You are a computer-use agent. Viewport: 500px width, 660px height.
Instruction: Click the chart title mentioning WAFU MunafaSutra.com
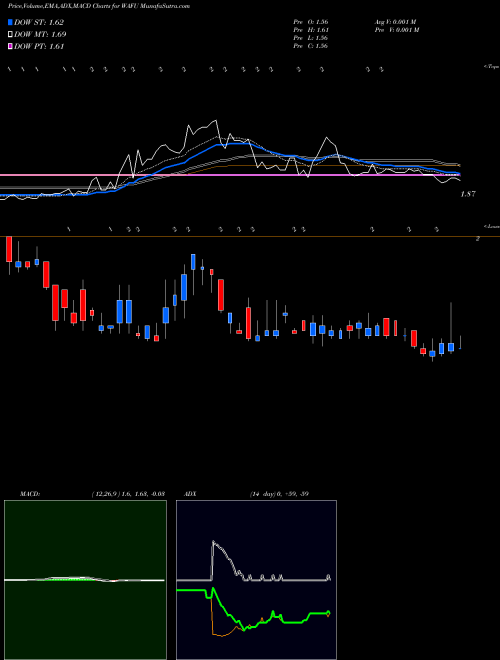(98, 6)
